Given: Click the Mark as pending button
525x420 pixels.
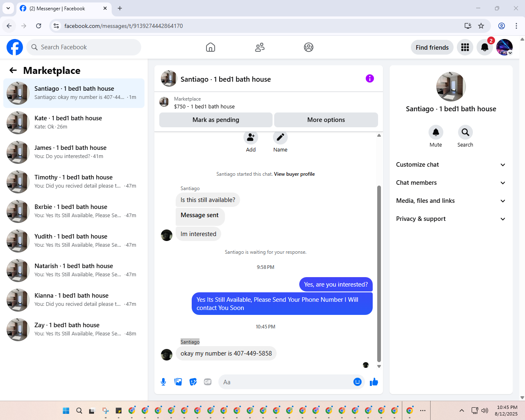Looking at the screenshot, I should pos(216,120).
